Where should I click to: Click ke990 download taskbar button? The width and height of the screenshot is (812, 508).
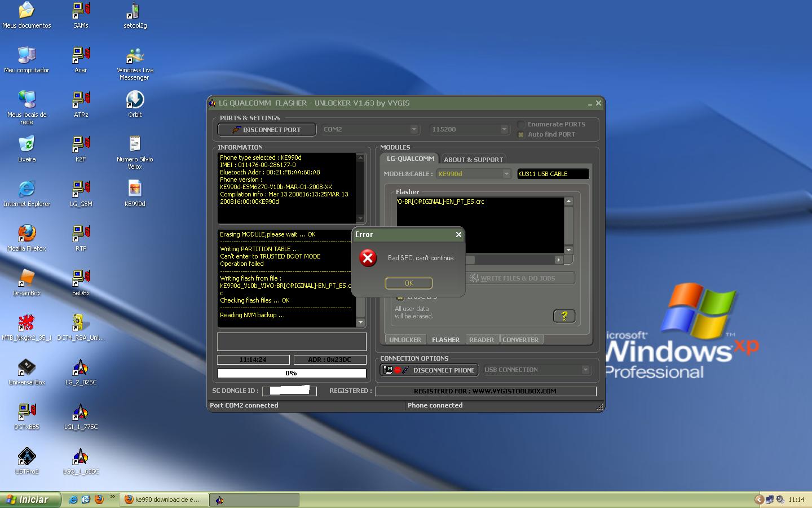pyautogui.click(x=164, y=500)
